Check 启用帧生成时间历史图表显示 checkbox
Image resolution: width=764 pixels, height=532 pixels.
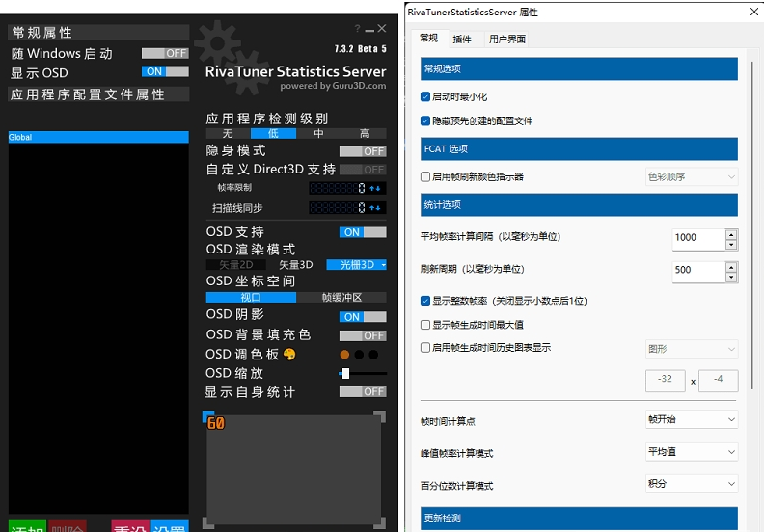pyautogui.click(x=425, y=348)
